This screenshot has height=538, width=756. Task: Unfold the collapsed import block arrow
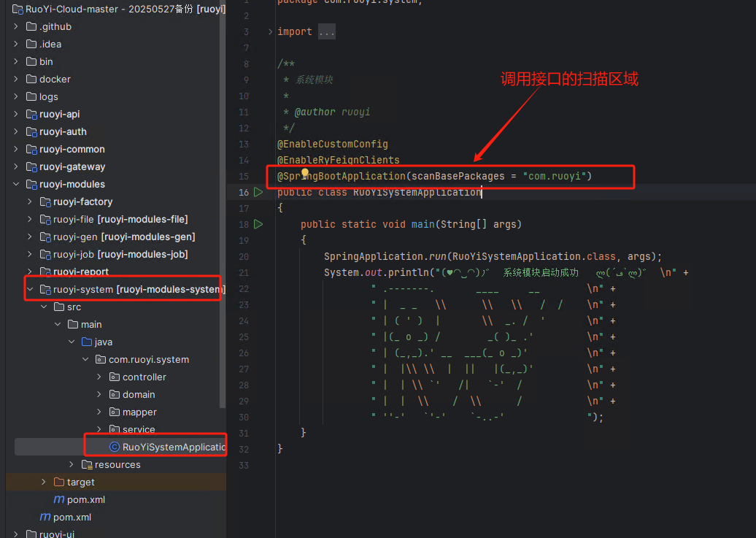click(x=271, y=32)
